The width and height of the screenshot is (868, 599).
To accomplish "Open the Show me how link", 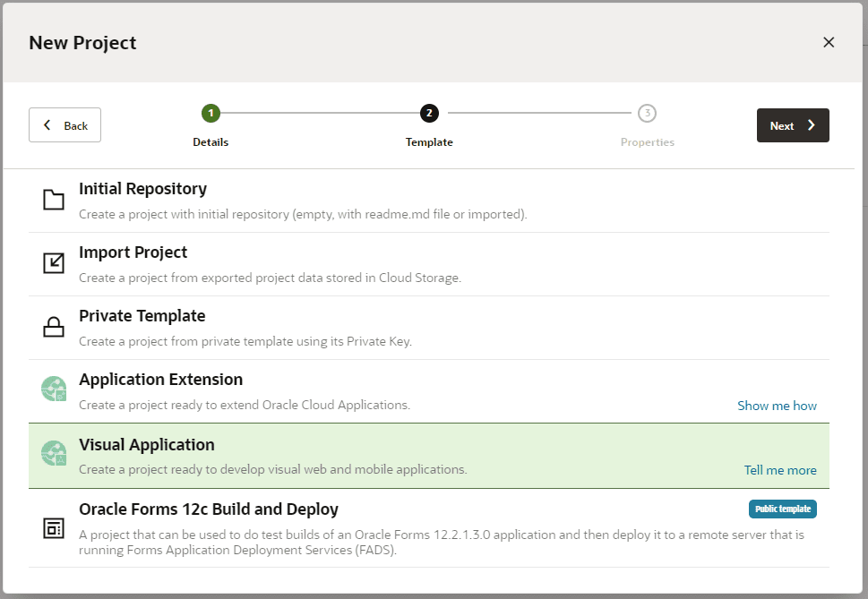I will [777, 406].
